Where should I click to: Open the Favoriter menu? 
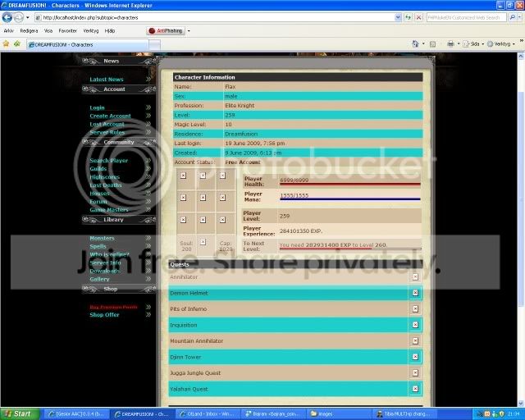point(67,31)
